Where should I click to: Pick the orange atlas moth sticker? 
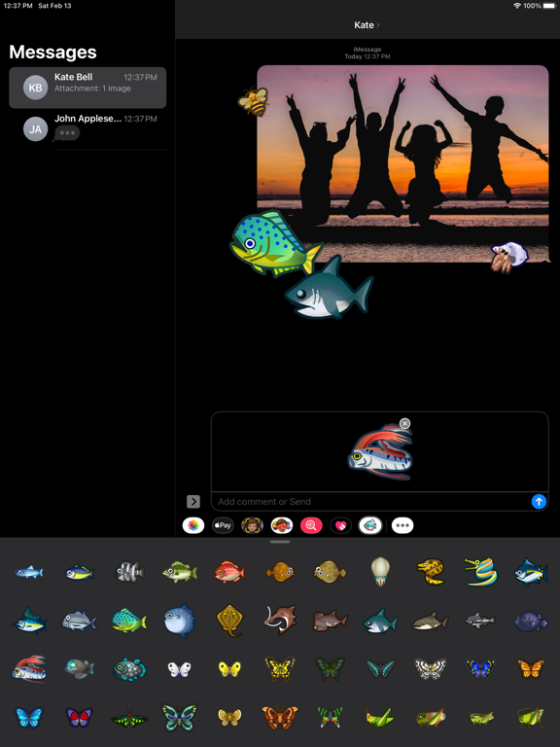(280, 718)
